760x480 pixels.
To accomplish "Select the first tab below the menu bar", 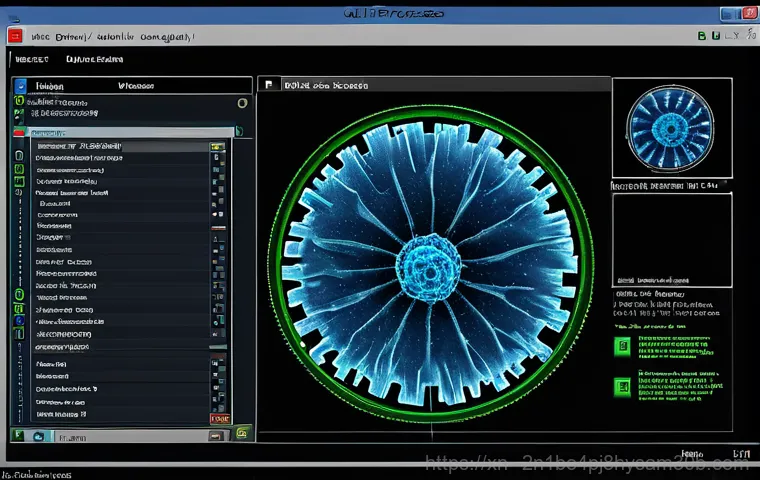I will (x=32, y=59).
